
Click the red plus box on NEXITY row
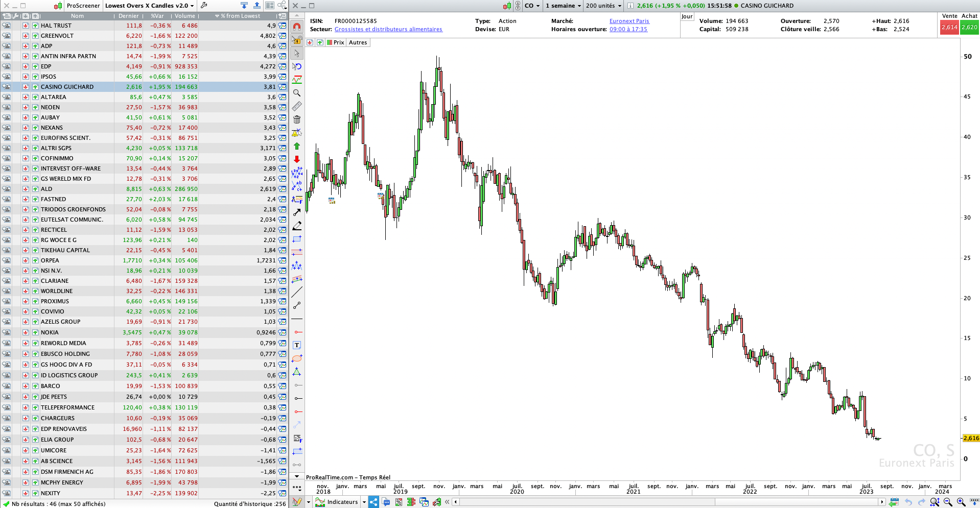tap(26, 493)
